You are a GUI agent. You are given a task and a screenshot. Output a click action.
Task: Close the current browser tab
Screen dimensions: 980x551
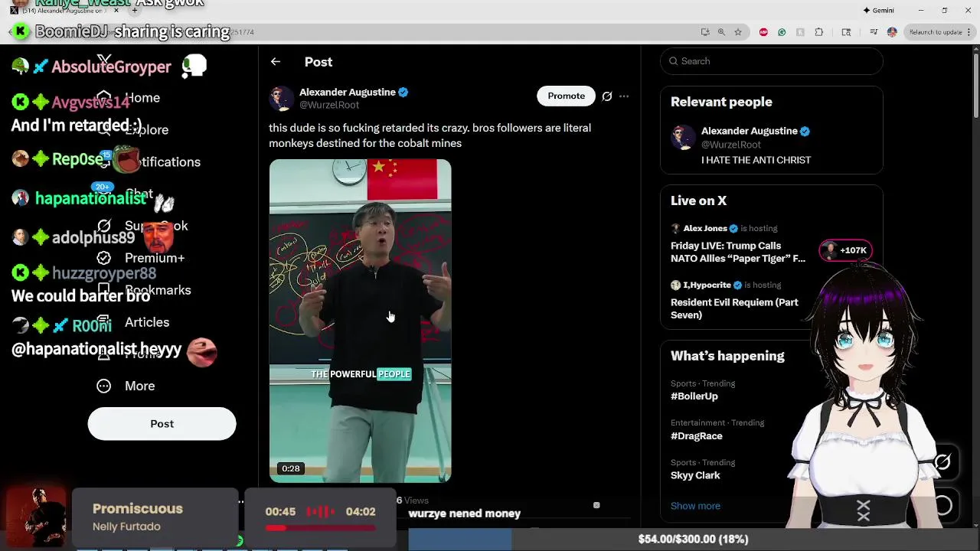pyautogui.click(x=116, y=10)
